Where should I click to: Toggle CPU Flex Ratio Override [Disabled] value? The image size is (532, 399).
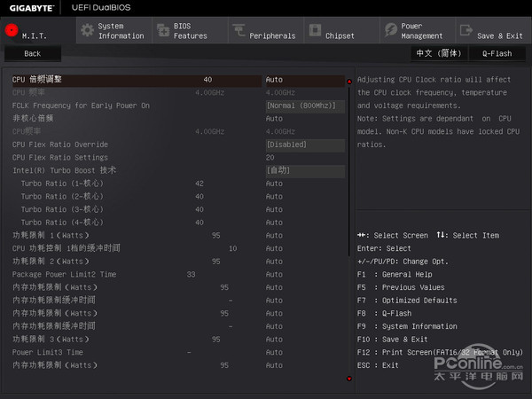[304, 144]
